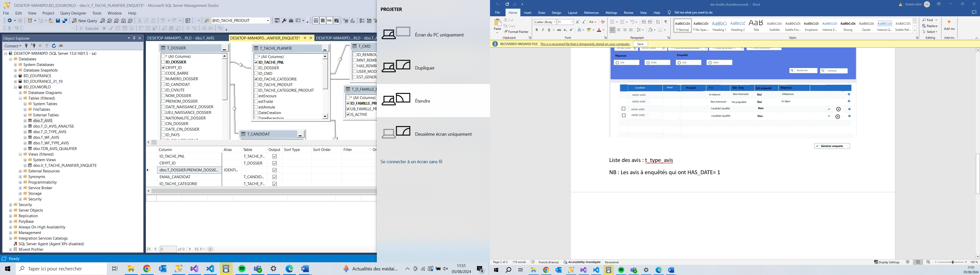This screenshot has height=275, width=980.
Task: Click the New Query toolbar button
Action: (x=85, y=21)
